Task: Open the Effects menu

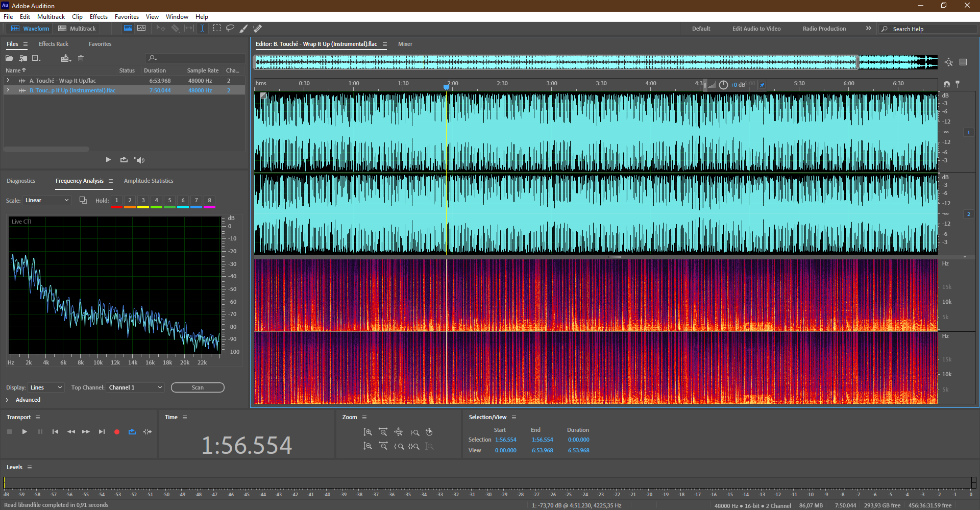Action: pos(99,17)
